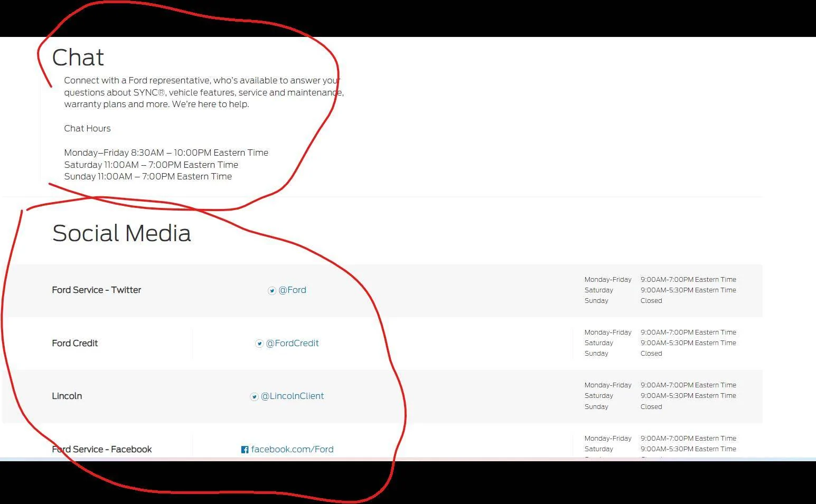Click 'Sunday' in the Lincoln row
This screenshot has width=816, height=504.
coord(596,406)
